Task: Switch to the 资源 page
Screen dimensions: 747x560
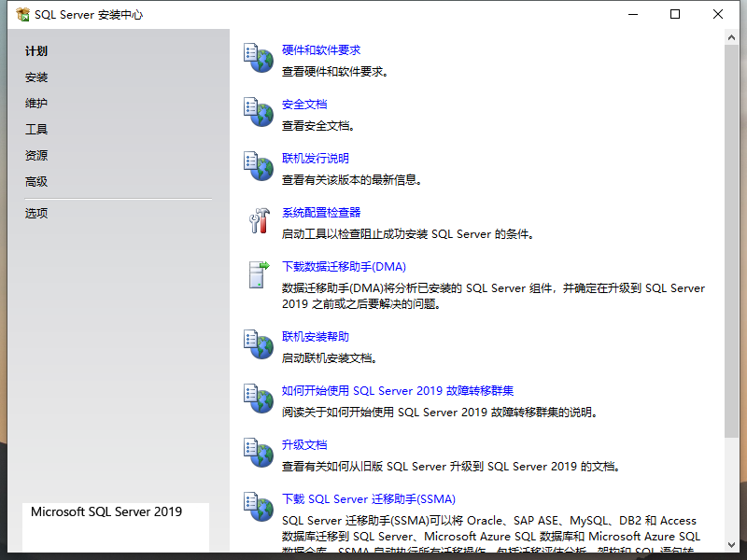Action: [36, 155]
